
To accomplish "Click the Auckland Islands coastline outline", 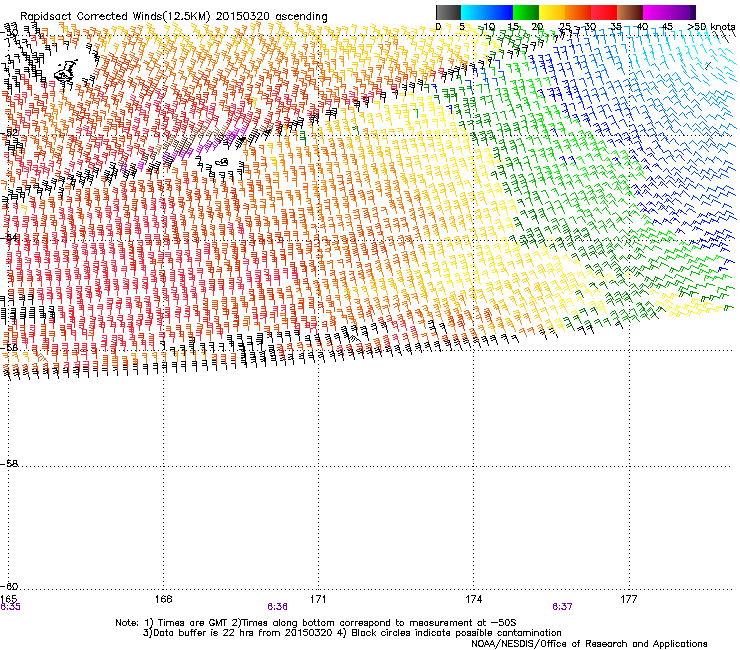I will tap(66, 70).
